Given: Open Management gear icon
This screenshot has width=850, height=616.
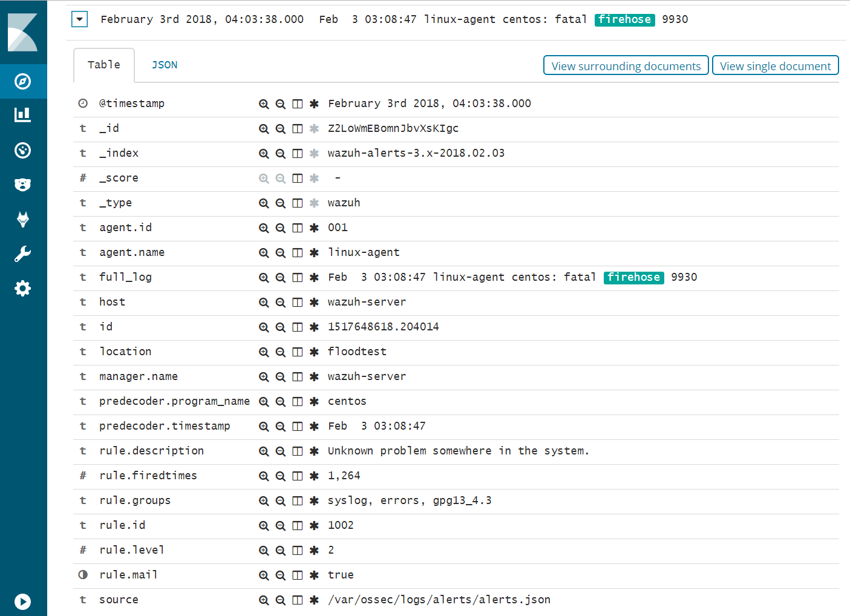Looking at the screenshot, I should [x=23, y=288].
